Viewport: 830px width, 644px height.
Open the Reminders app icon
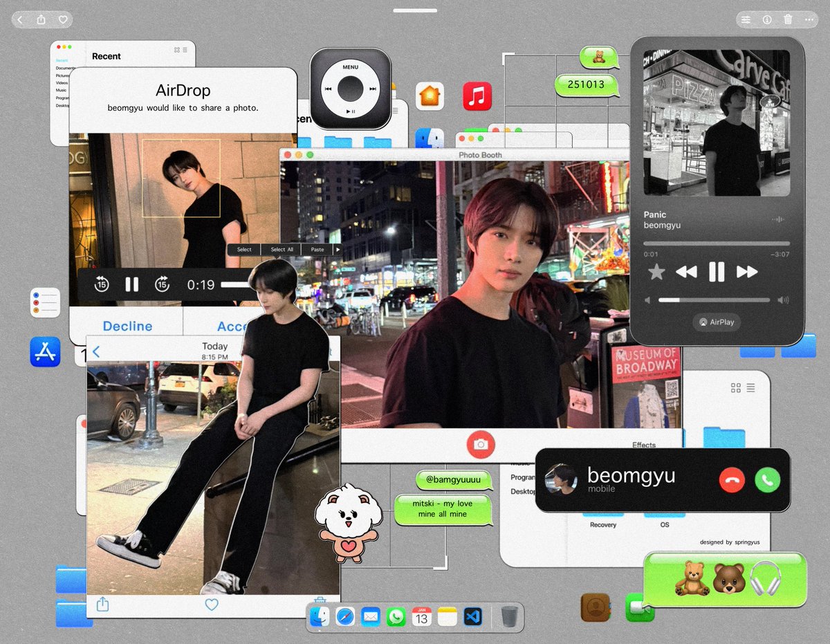click(45, 302)
